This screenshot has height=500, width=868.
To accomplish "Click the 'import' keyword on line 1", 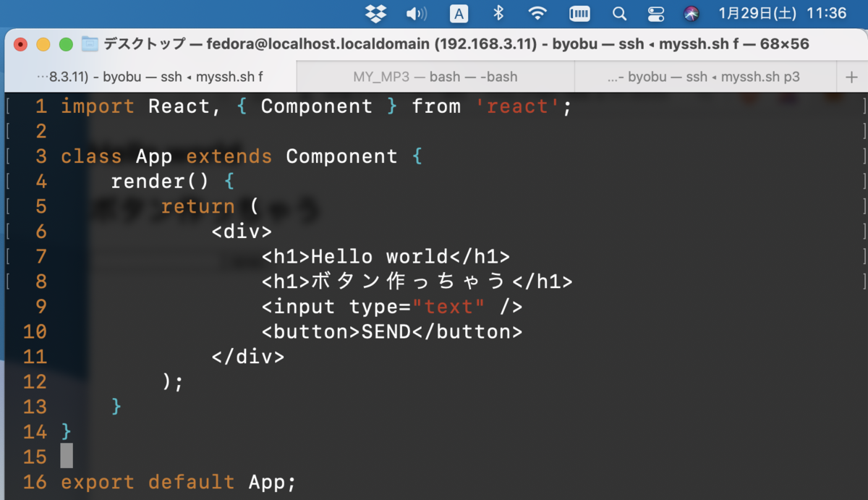I will (98, 107).
